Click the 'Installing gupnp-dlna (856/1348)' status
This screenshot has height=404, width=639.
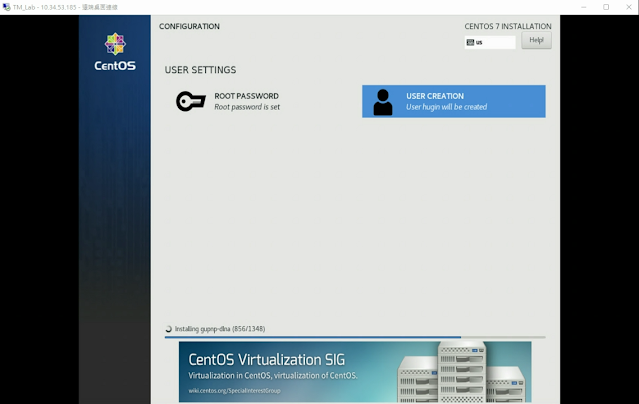220,329
